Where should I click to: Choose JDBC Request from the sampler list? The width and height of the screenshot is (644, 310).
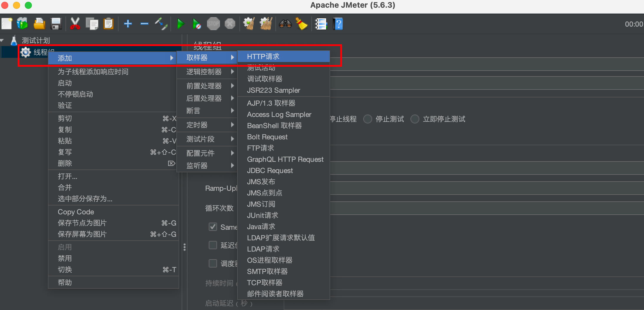[284, 170]
